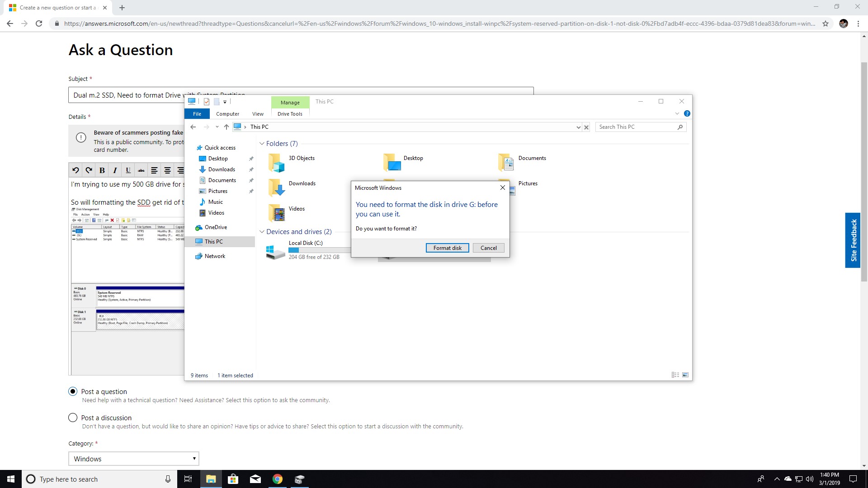Open the Computer ribbon tab
This screenshot has height=488, width=868.
pos(227,114)
